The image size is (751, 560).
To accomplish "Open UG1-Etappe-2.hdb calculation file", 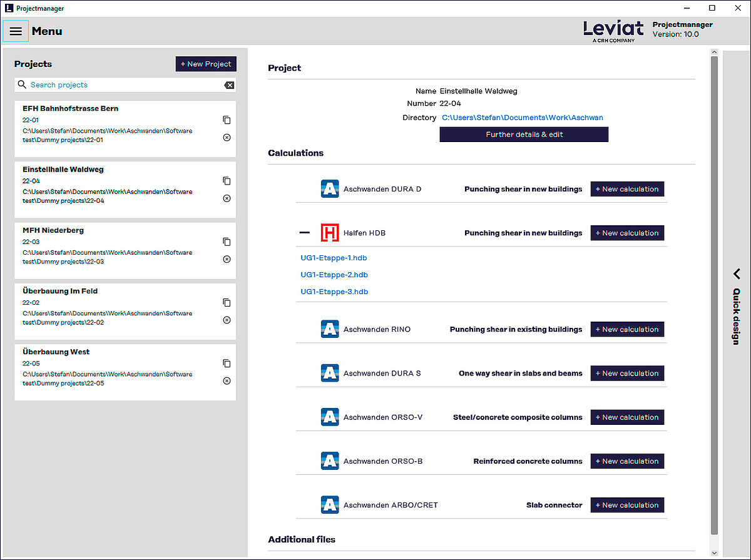I will pos(334,275).
